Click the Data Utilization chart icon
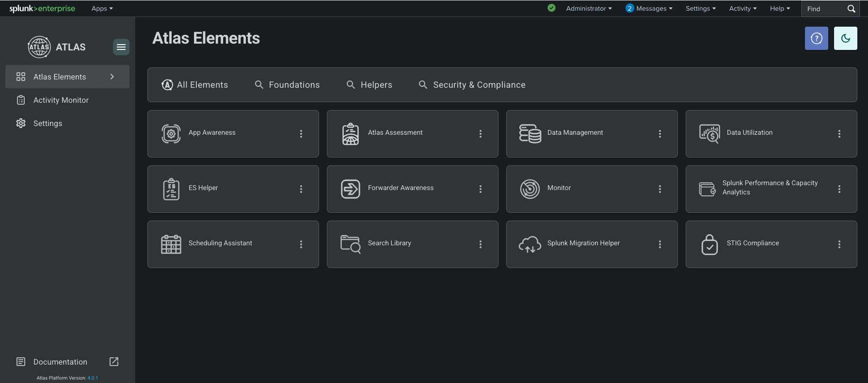This screenshot has height=383, width=868. point(709,134)
